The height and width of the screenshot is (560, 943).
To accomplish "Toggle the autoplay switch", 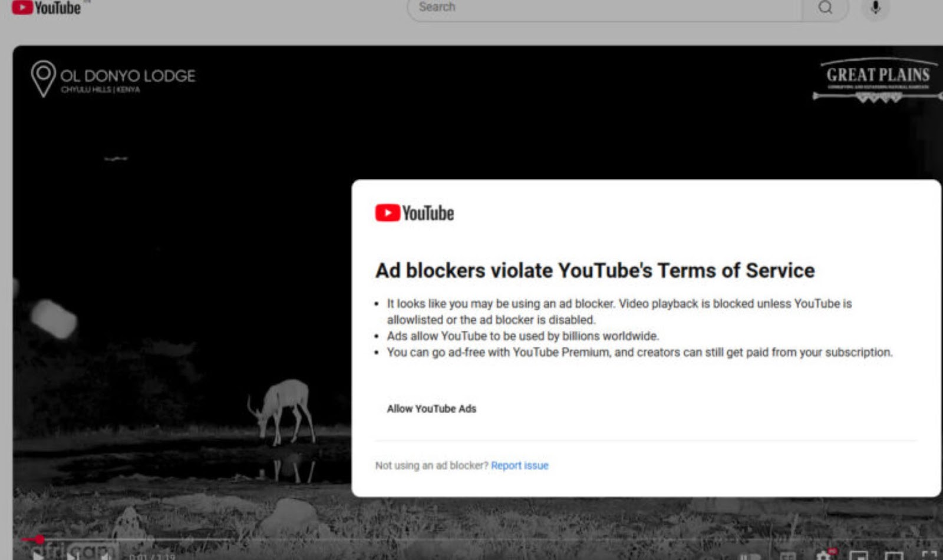I will pos(750,556).
